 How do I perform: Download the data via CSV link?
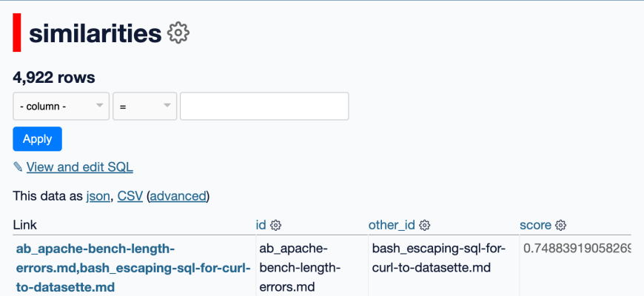tap(130, 196)
